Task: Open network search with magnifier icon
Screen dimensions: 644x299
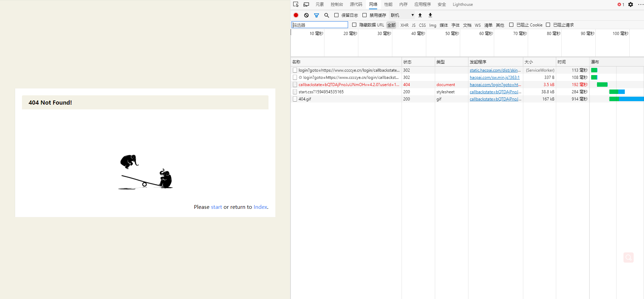Action: coord(326,15)
